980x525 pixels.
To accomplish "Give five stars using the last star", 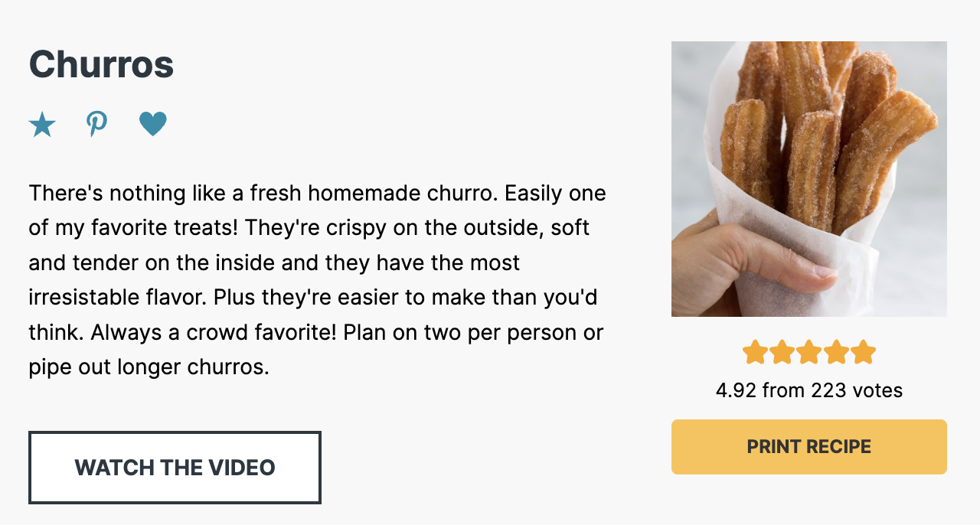I will tap(863, 353).
